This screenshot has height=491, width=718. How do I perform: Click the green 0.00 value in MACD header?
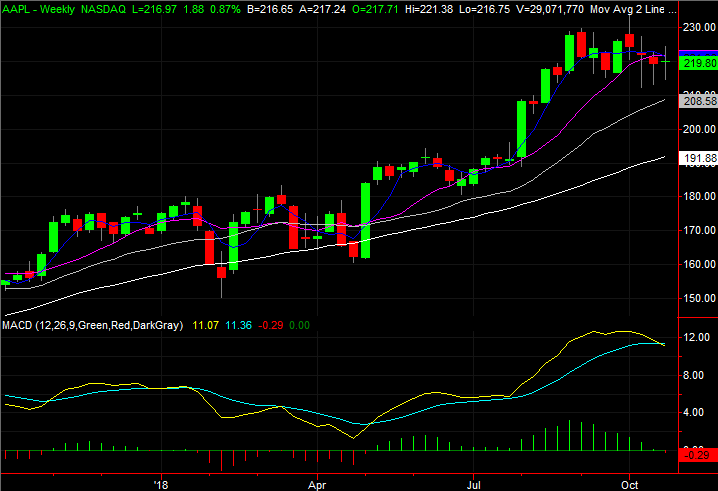[x=299, y=325]
